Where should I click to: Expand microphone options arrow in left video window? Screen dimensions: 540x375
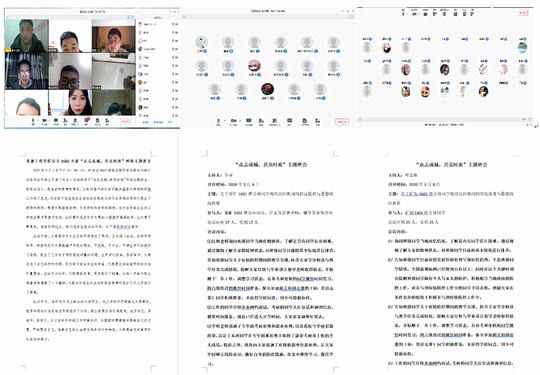(x=38, y=121)
